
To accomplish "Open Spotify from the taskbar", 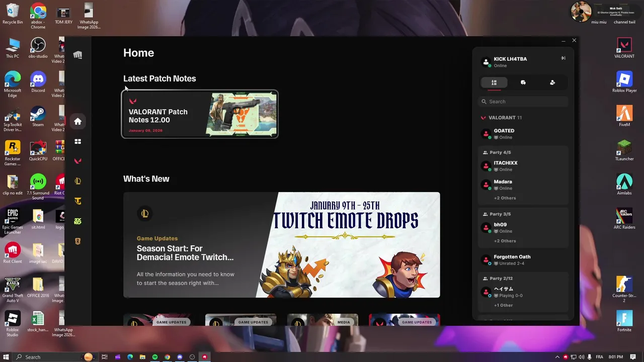I will 155,357.
